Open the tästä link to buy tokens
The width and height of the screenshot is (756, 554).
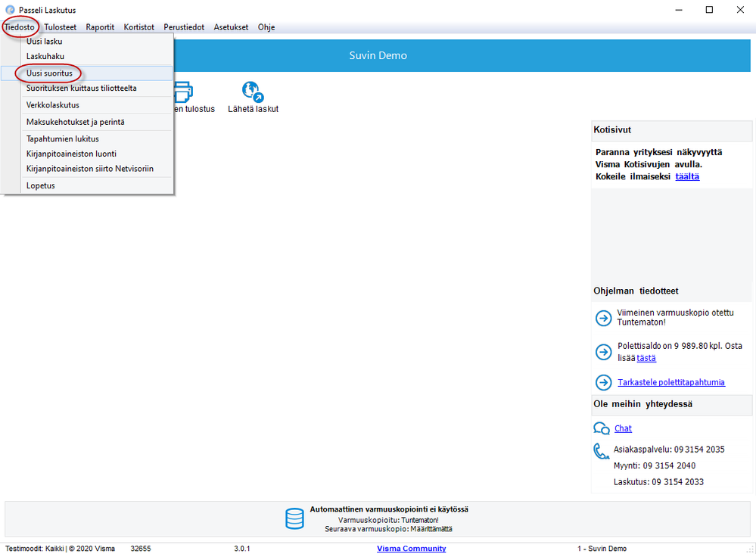(x=646, y=358)
